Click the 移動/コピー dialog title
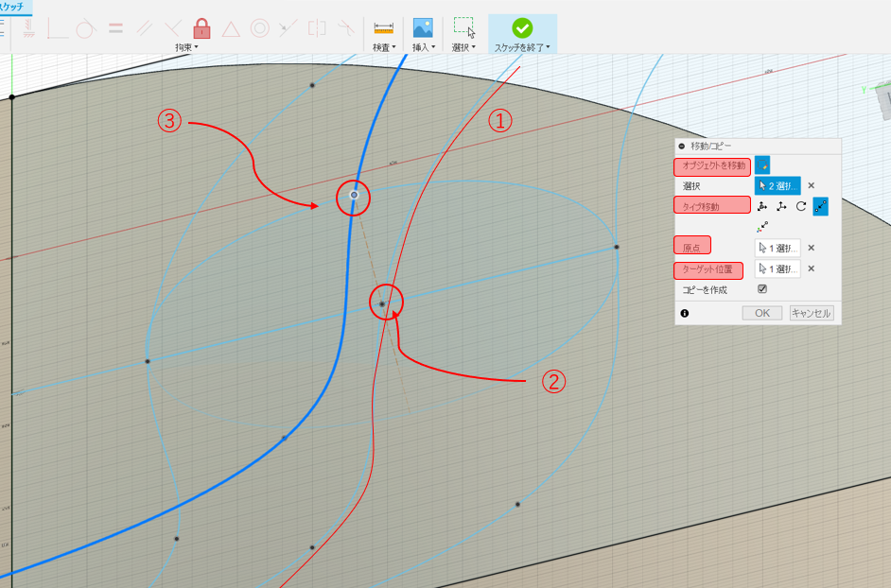The width and height of the screenshot is (891, 588). [711, 146]
